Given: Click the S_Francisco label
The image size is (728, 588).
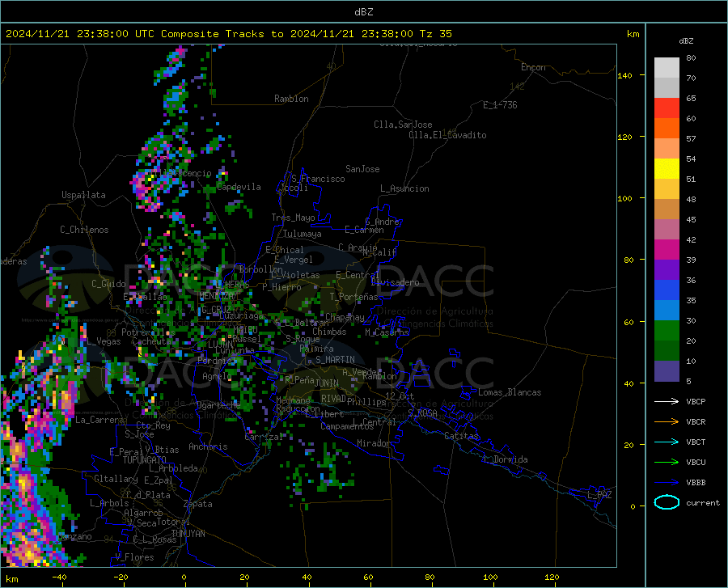Looking at the screenshot, I should (x=318, y=179).
